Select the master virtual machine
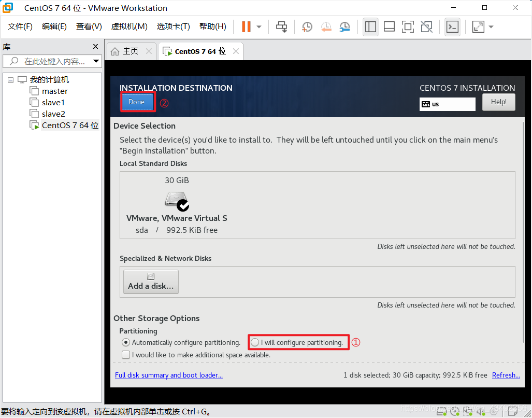 [x=49, y=91]
